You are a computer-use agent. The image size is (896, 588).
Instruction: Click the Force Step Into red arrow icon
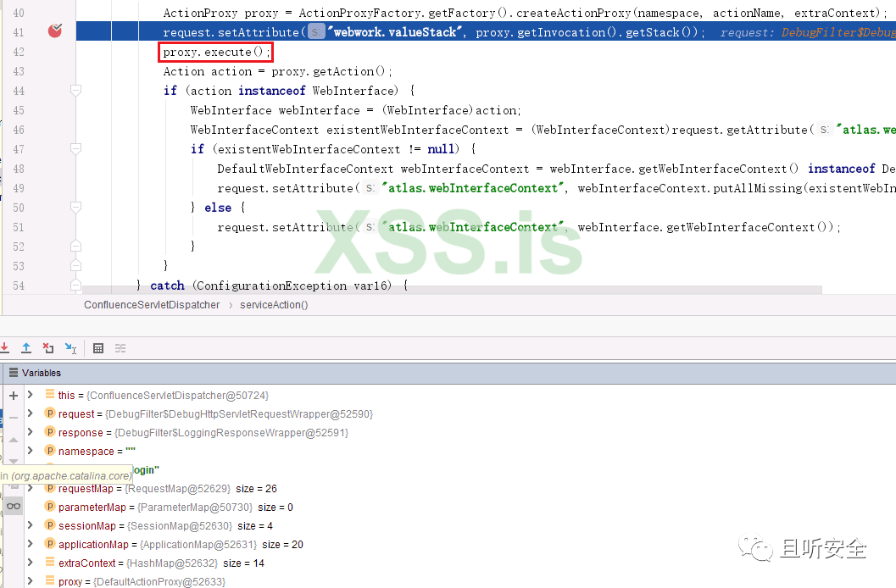[4, 347]
